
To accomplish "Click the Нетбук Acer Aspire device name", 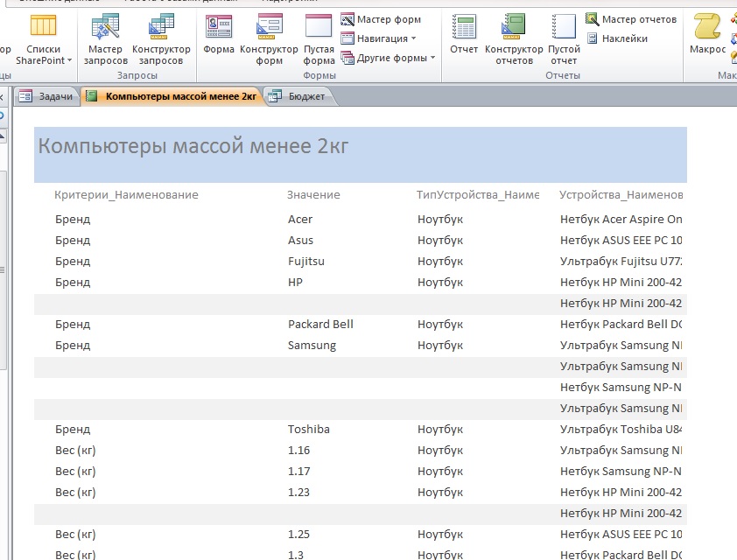I will click(621, 220).
